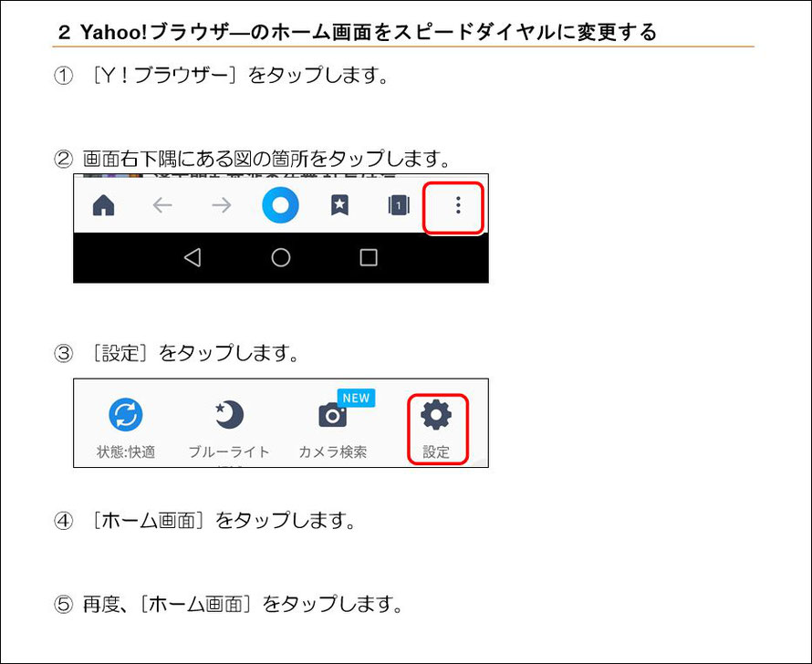Click the 設定 label text
This screenshot has width=812, height=664.
436,451
